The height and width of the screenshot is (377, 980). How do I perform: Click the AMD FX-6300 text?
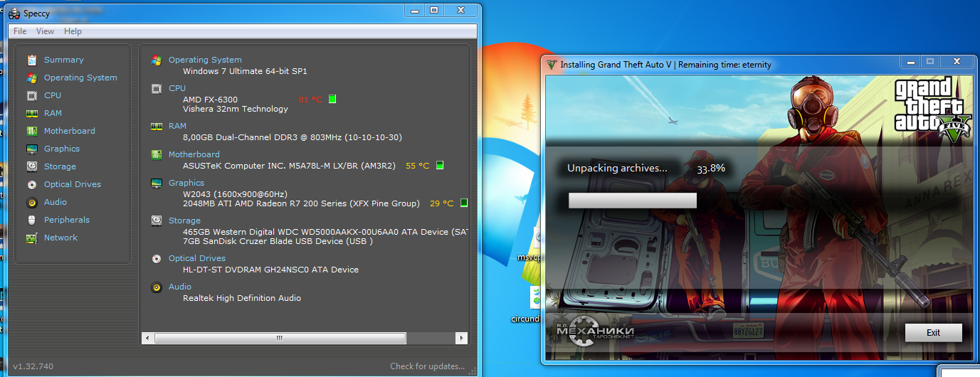pyautogui.click(x=210, y=100)
